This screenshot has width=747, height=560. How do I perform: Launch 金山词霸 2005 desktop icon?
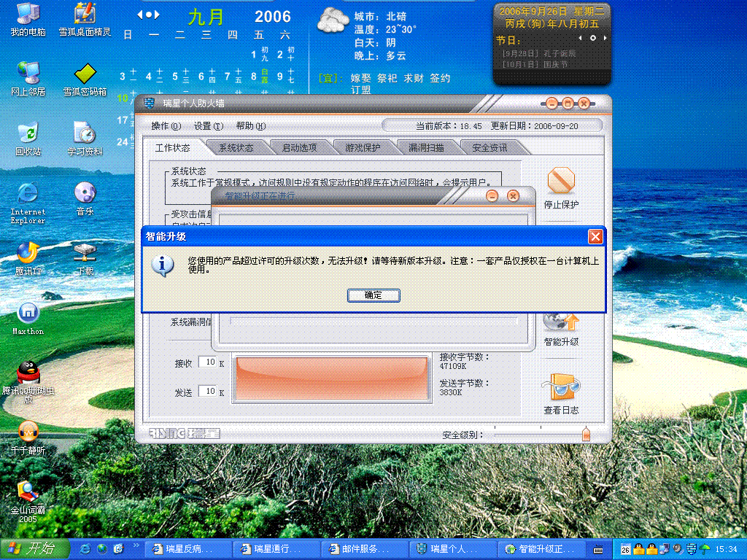28,502
